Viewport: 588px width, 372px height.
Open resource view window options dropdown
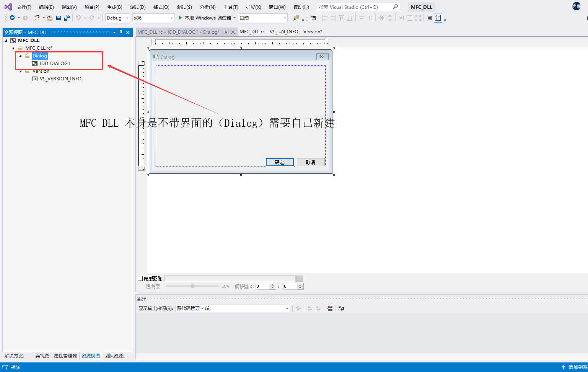click(x=114, y=33)
